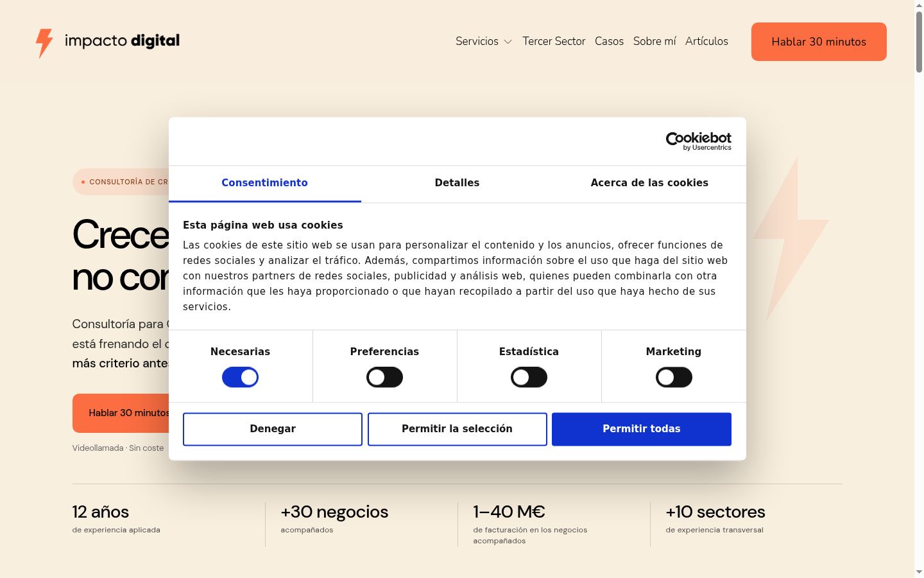The image size is (924, 578).
Task: Select the Consentimiento tab
Action: point(264,183)
